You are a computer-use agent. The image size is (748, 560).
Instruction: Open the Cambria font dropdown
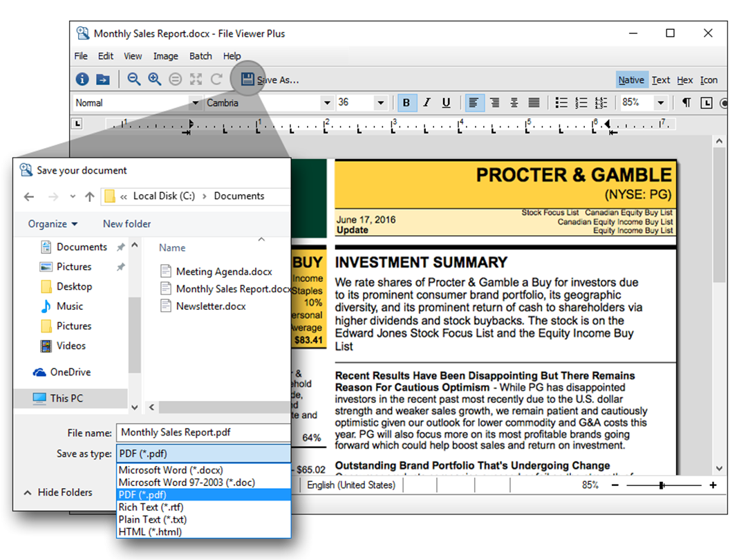tap(327, 102)
